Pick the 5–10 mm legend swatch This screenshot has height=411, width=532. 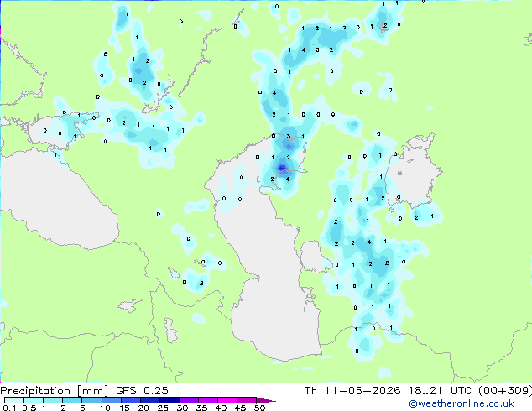tap(91, 400)
